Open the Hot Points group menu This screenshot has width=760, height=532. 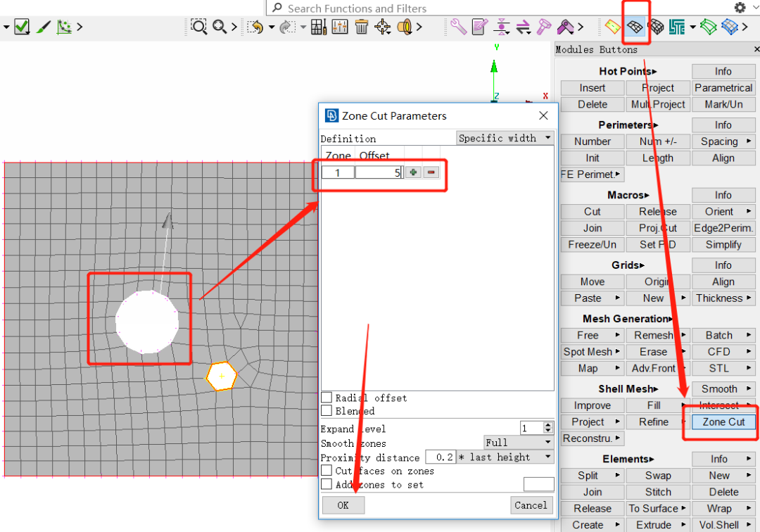(628, 71)
